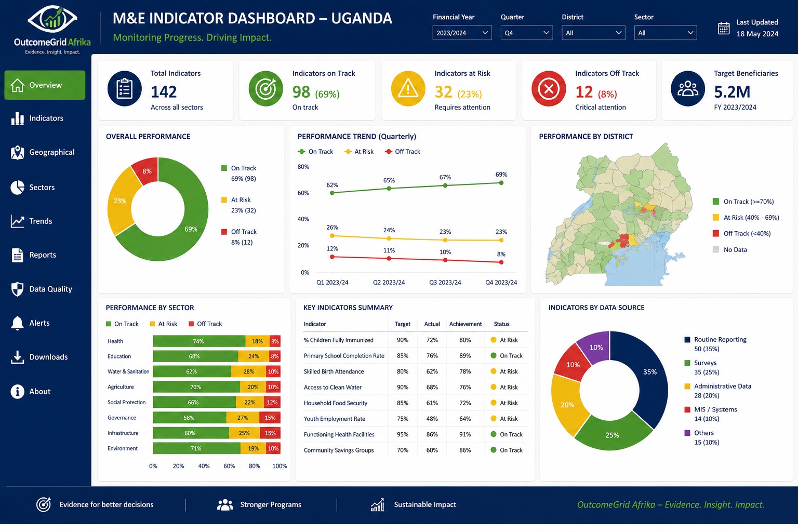Image resolution: width=798 pixels, height=532 pixels.
Task: Click the Indicators bar chart sidebar icon
Action: tap(18, 118)
